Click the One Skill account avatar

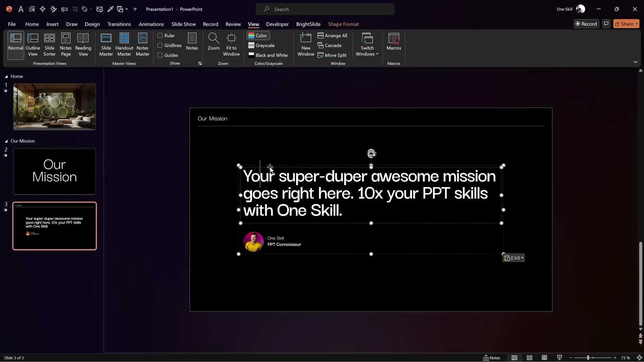click(581, 9)
